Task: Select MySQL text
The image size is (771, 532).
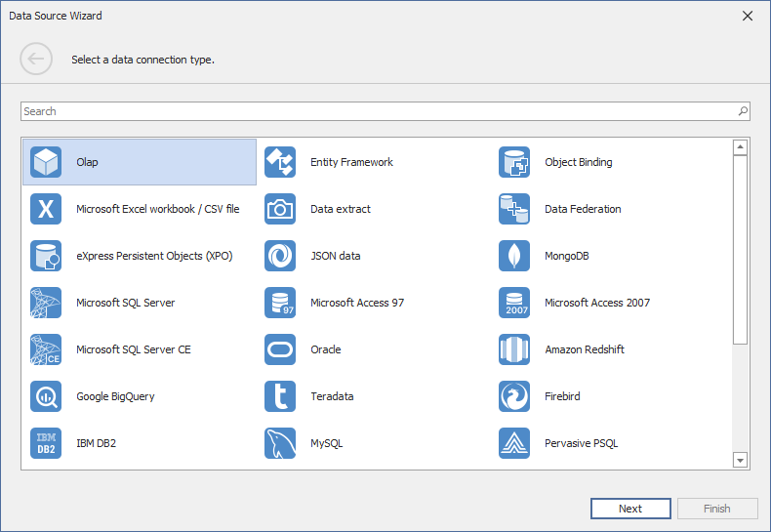Action: point(327,443)
